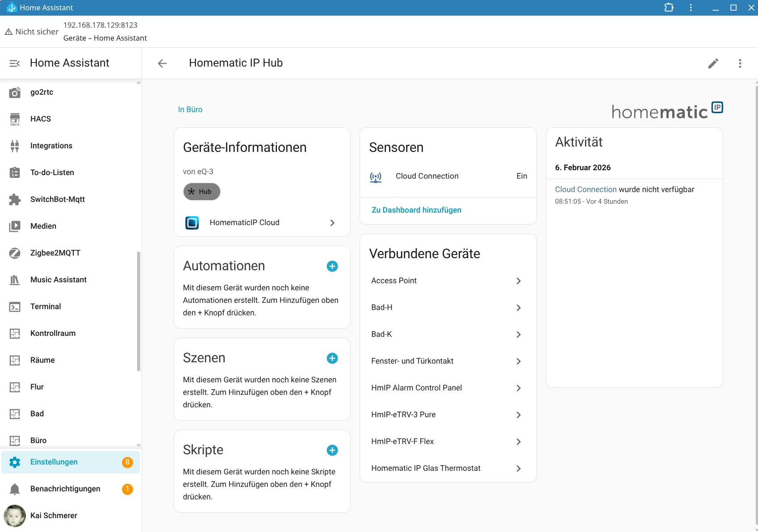The width and height of the screenshot is (758, 532).
Task: Select Einstellungen in the sidebar
Action: pyautogui.click(x=54, y=462)
